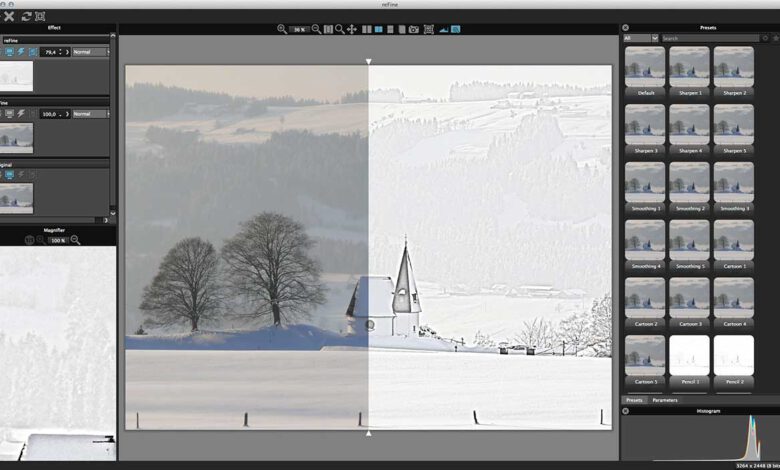This screenshot has width=780, height=470.
Task: Apply the Sharpen 1 preset
Action: pos(689,71)
